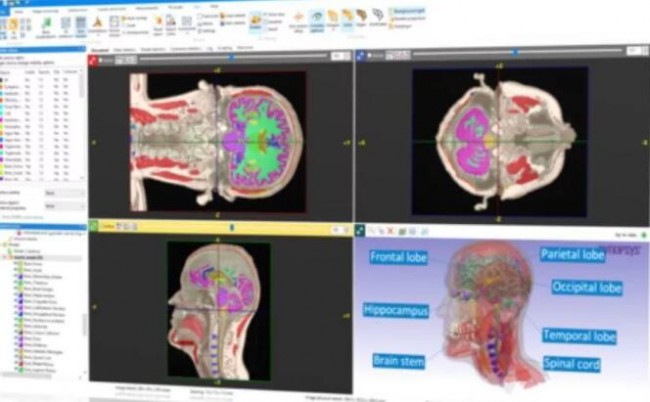
Task: Switch to the Document tab above the views
Action: coord(99,47)
